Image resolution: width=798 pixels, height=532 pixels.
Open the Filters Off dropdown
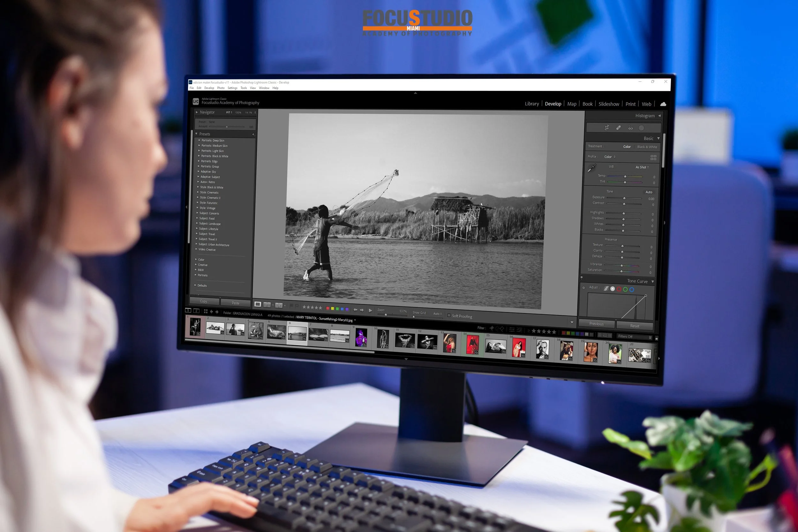point(635,337)
